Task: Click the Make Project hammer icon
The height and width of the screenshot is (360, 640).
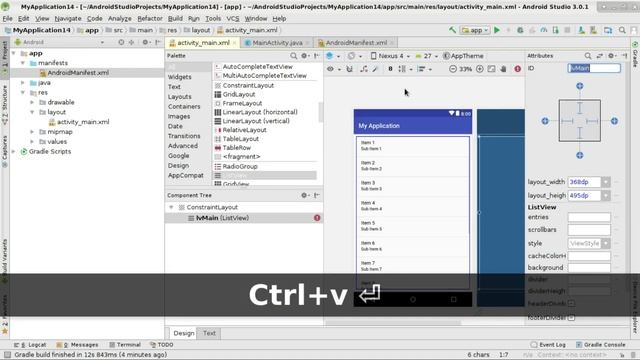Action: [452, 30]
